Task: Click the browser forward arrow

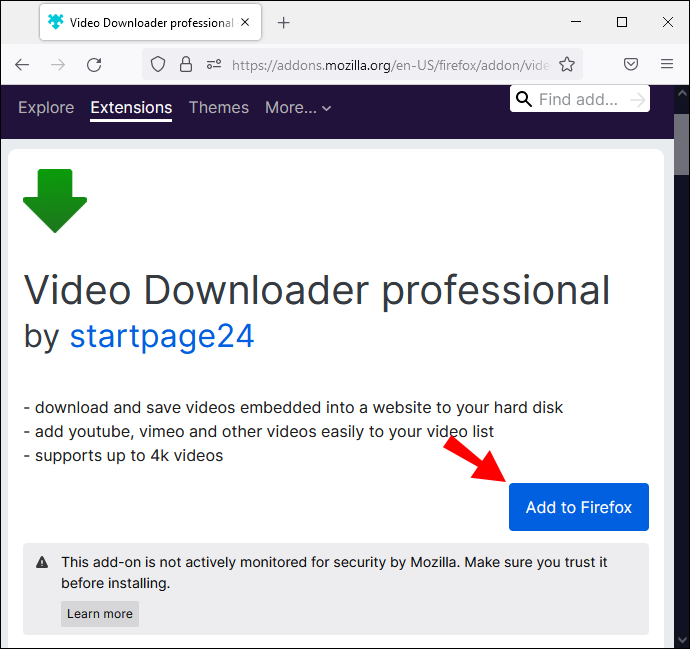Action: click(58, 65)
